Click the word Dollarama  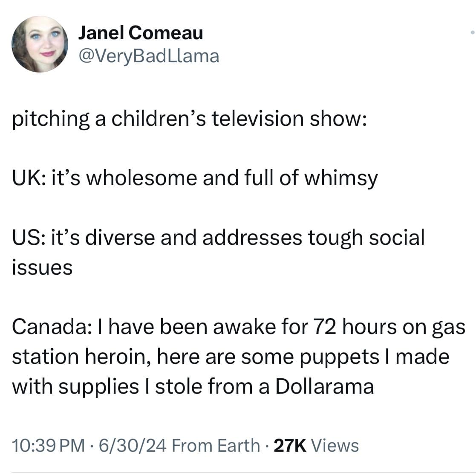[x=324, y=386]
